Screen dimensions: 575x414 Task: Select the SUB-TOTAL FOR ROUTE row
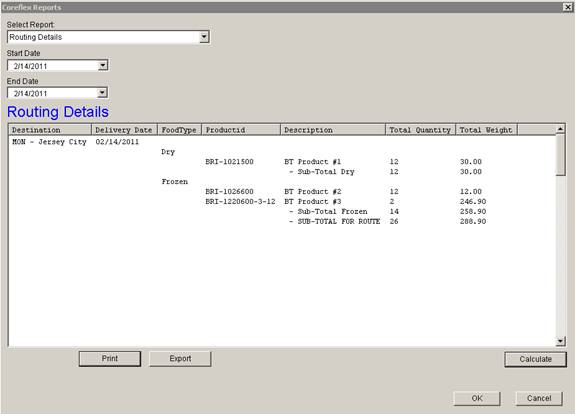334,221
